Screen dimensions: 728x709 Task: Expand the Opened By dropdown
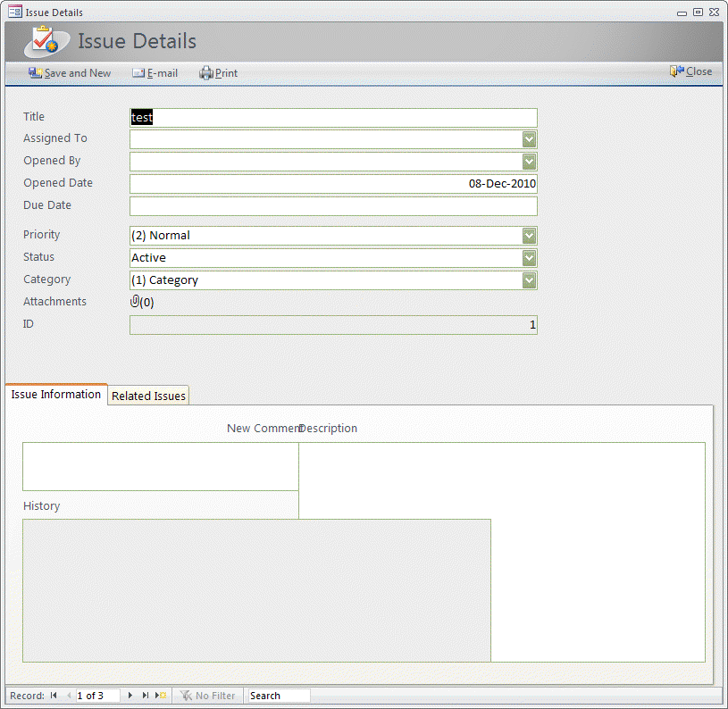tap(529, 162)
